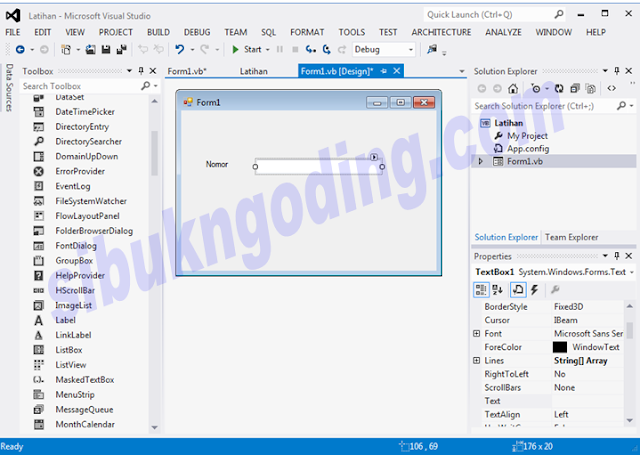Click the Refresh icon in Solution Explorer
Viewport: 640px width, 455px height.
tap(559, 89)
